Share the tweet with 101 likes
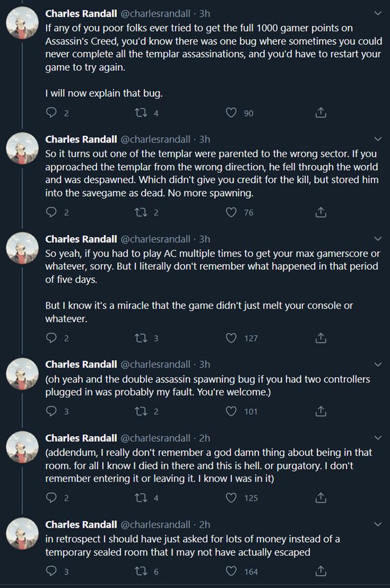The width and height of the screenshot is (390, 588). point(321,411)
